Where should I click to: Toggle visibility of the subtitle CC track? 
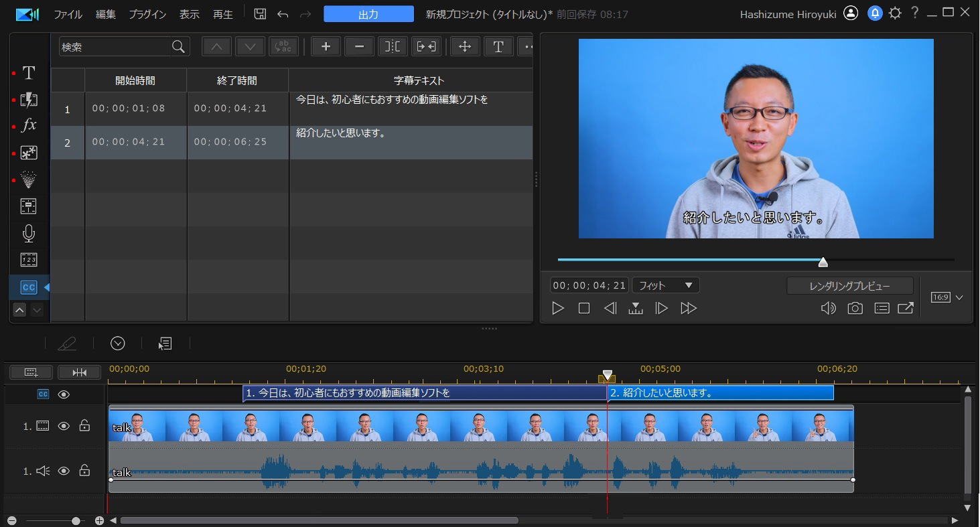coord(64,394)
